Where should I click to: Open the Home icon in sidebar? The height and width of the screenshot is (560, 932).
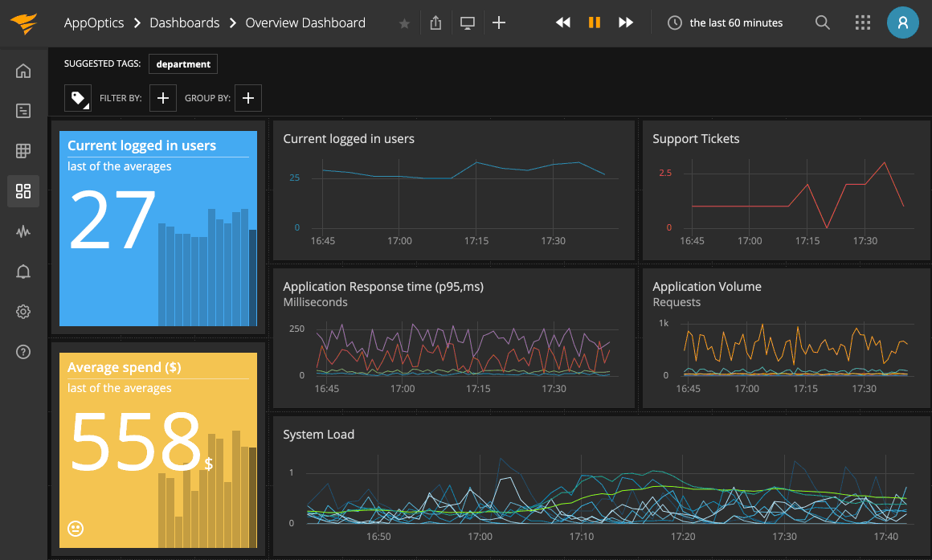pos(23,72)
